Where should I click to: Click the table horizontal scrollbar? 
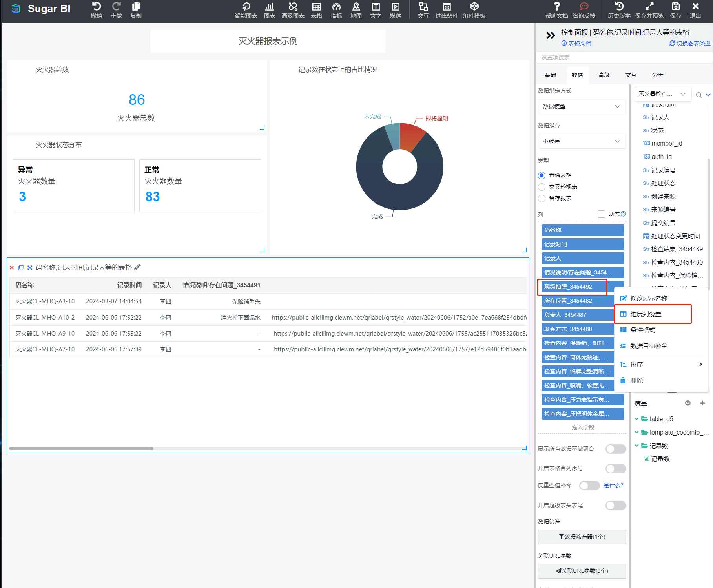[81, 449]
